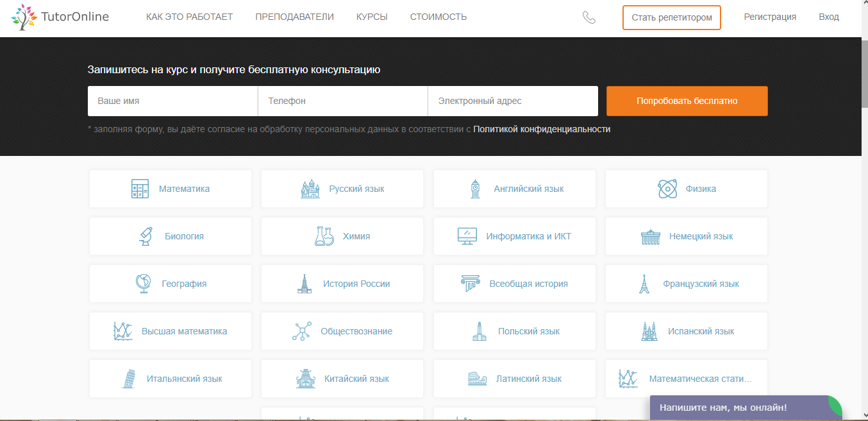Image resolution: width=868 pixels, height=421 pixels.
Task: Click the Sagrada Familia icon for Испанский язык
Action: 649,331
